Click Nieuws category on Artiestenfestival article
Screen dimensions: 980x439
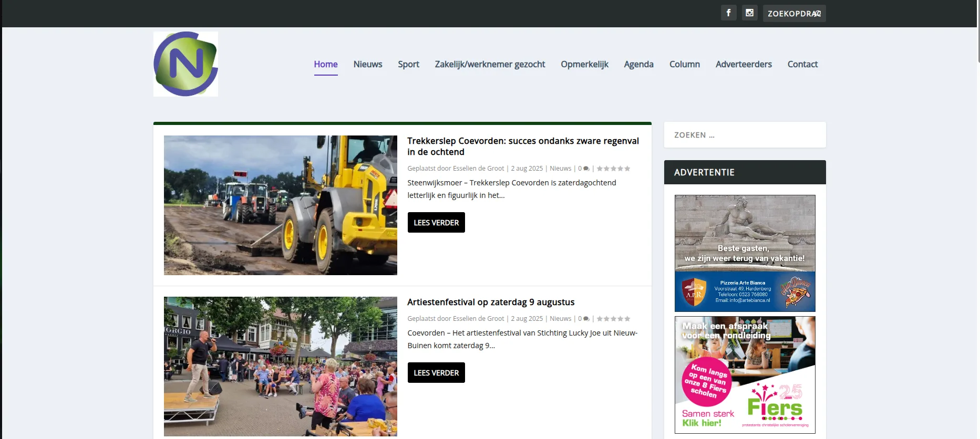(560, 319)
